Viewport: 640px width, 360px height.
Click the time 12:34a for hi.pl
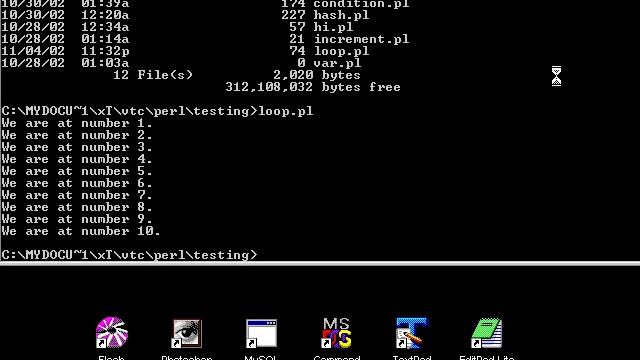(x=105, y=27)
